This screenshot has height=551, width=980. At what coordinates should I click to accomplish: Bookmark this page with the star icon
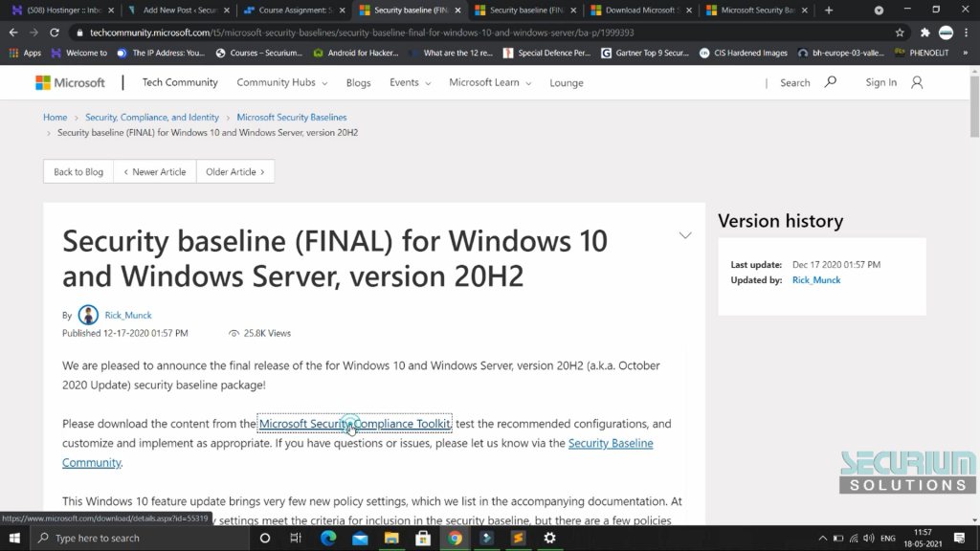(900, 33)
